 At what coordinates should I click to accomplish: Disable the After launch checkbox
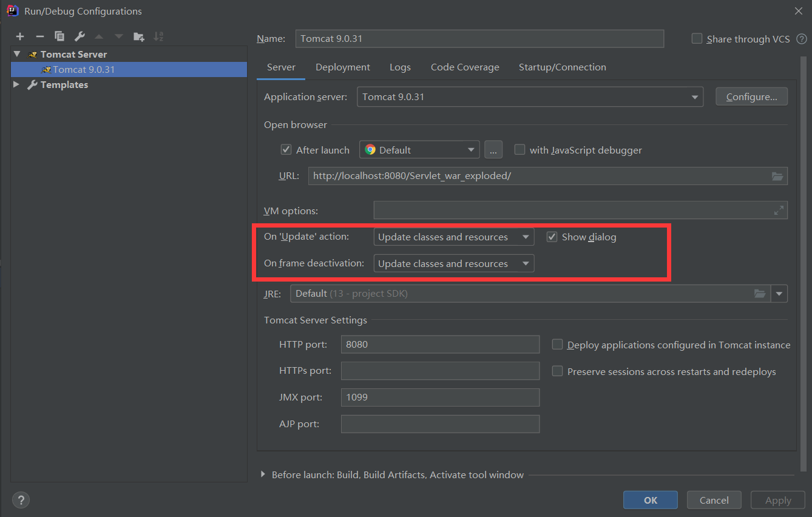click(286, 150)
